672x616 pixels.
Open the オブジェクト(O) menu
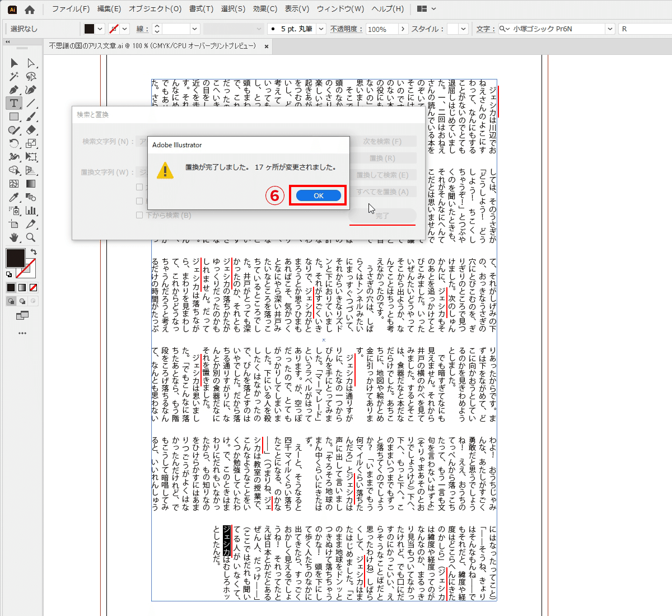click(x=155, y=9)
